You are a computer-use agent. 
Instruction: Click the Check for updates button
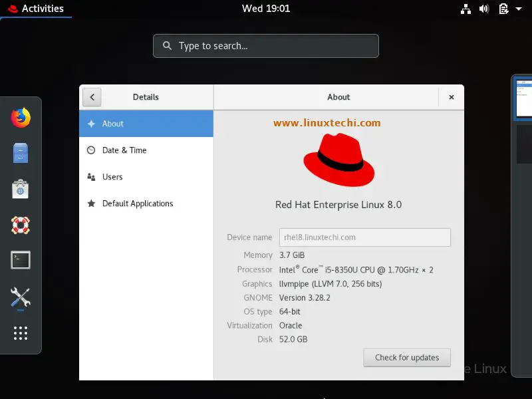click(x=407, y=358)
